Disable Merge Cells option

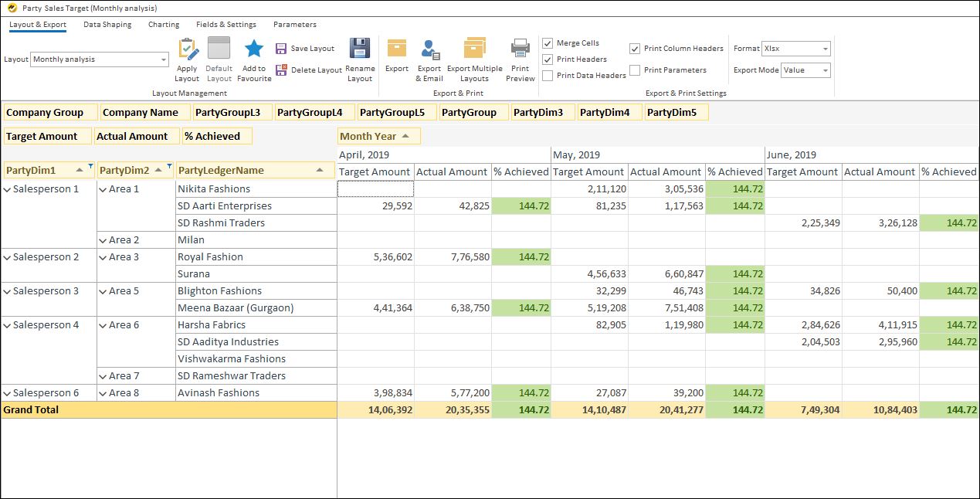(548, 43)
